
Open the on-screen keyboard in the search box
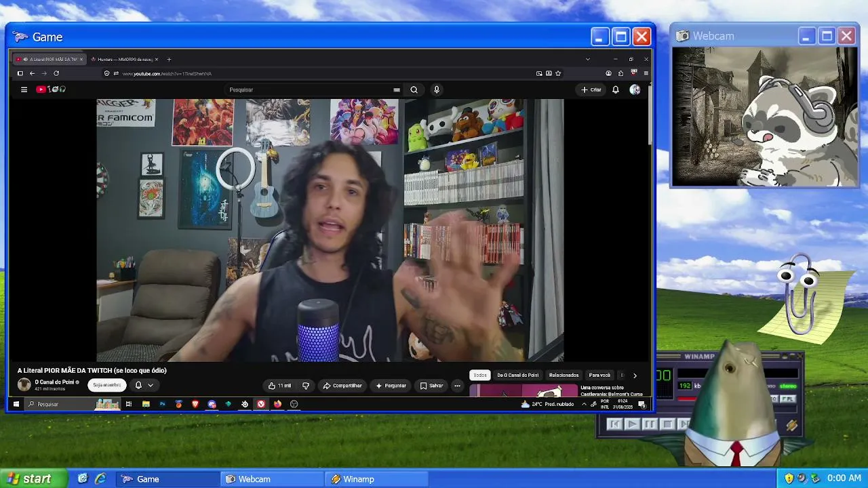tap(397, 89)
